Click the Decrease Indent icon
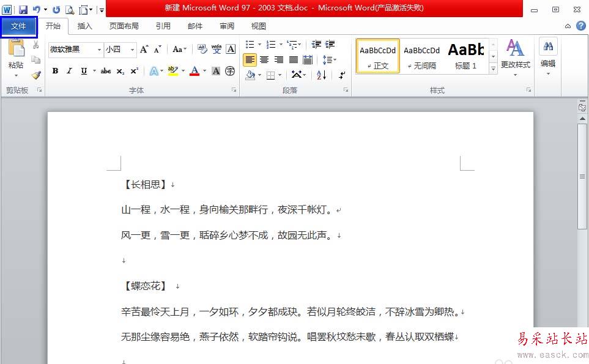The height and width of the screenshot is (364, 589). [x=316, y=44]
